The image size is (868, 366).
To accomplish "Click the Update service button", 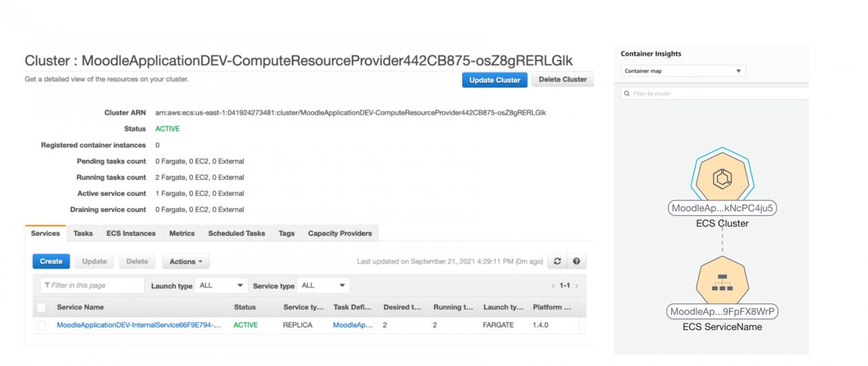I will click(x=94, y=261).
